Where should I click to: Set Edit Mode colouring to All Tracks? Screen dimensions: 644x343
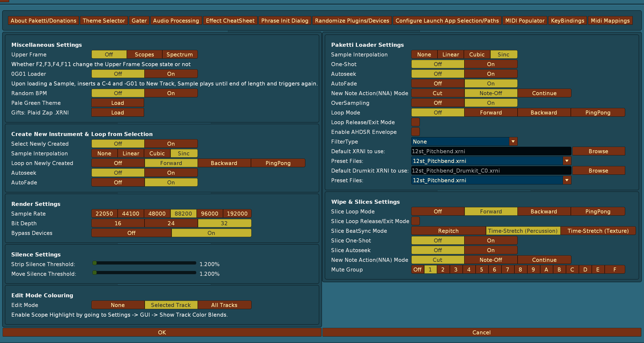tap(224, 305)
